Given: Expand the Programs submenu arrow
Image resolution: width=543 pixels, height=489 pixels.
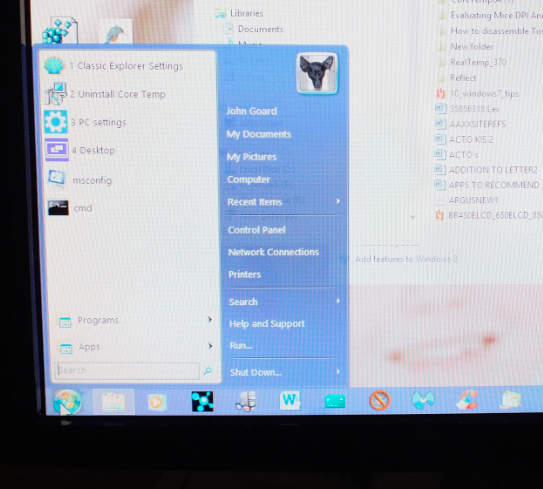Looking at the screenshot, I should click(210, 319).
